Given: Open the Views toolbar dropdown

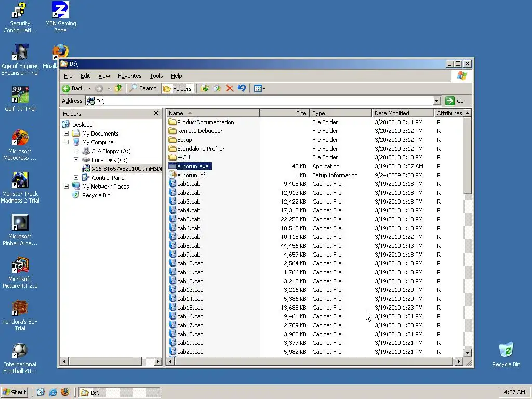Looking at the screenshot, I should point(260,88).
